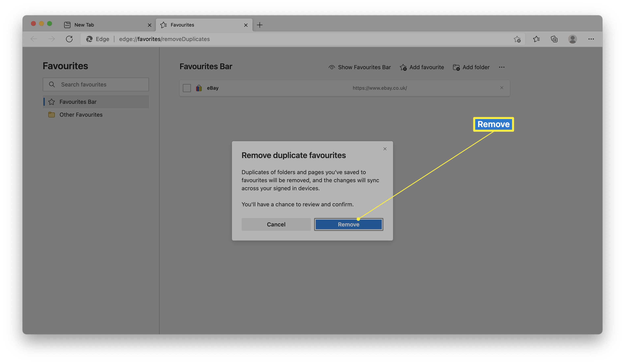This screenshot has height=364, width=625.
Task: Open Edge Settings and more menu
Action: pyautogui.click(x=591, y=39)
